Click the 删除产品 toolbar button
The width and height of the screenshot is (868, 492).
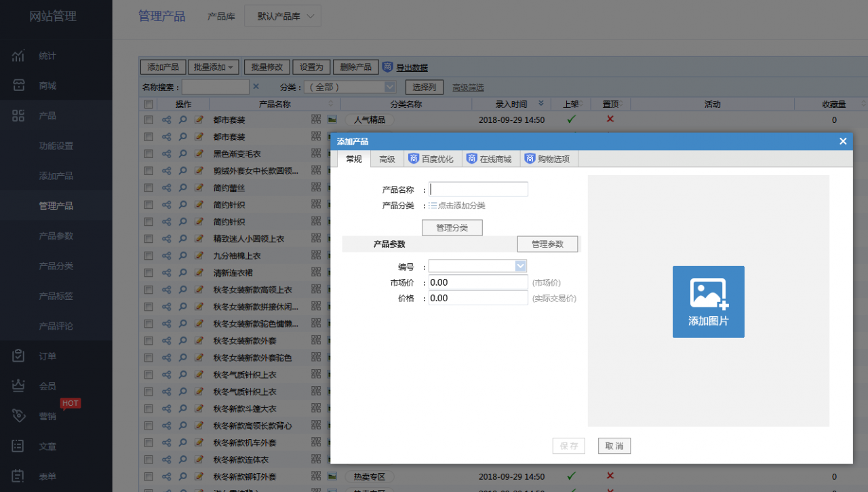point(356,67)
